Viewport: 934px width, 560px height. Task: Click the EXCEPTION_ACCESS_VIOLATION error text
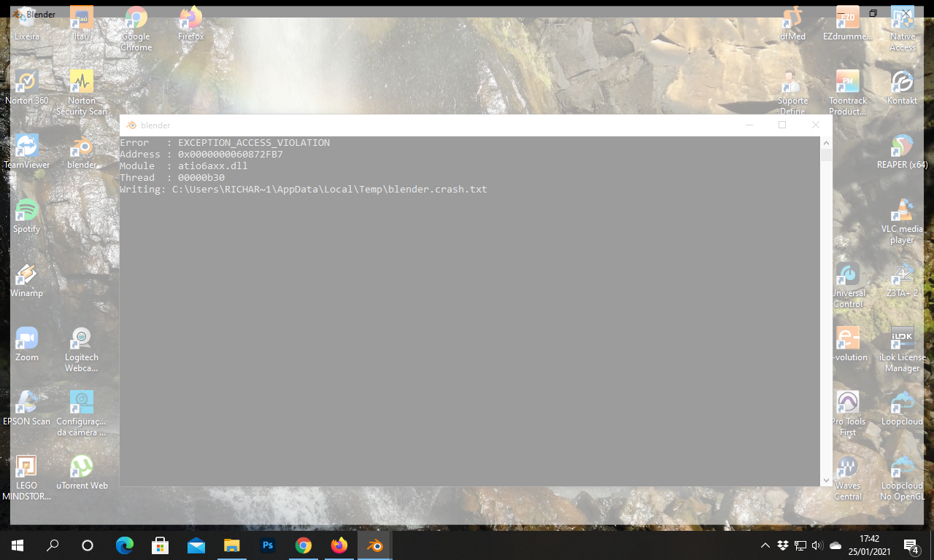(254, 143)
